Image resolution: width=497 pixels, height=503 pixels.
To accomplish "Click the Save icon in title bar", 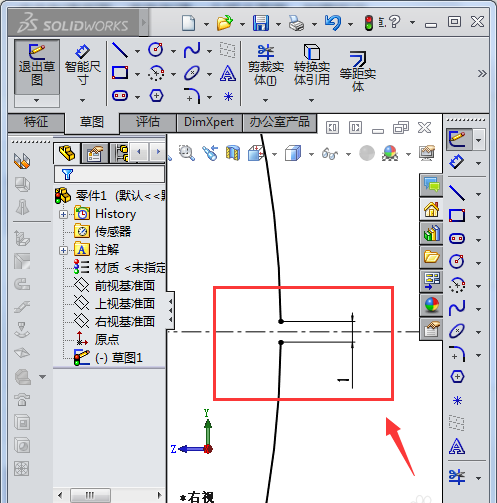I will [261, 23].
